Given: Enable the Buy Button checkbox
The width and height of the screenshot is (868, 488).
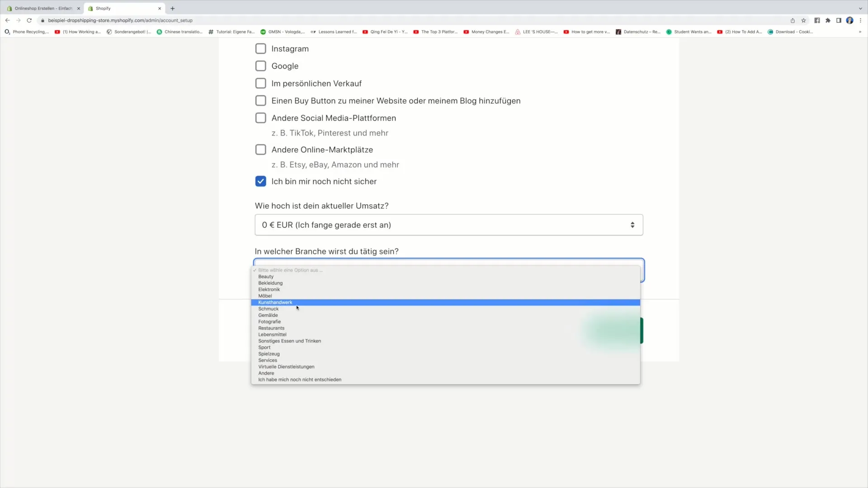Looking at the screenshot, I should (261, 101).
